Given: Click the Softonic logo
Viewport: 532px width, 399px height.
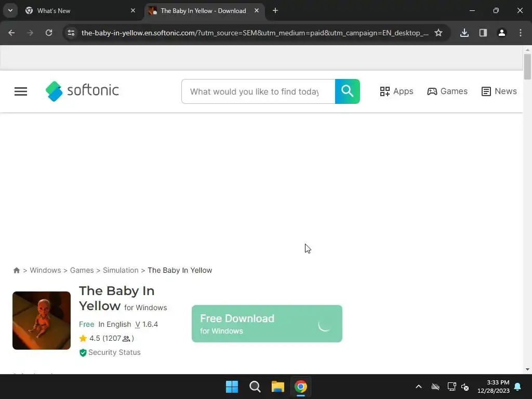Looking at the screenshot, I should (x=82, y=91).
